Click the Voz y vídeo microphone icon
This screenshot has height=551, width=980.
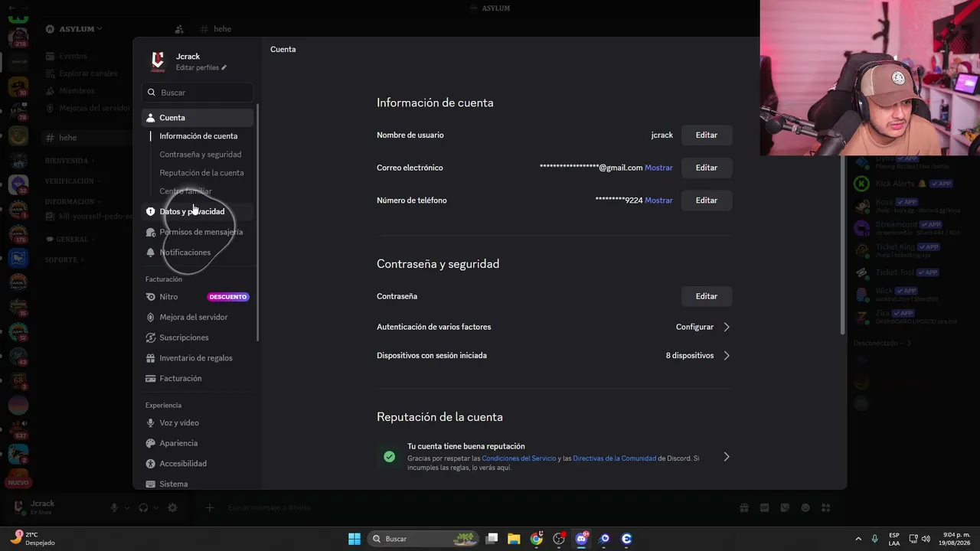151,423
